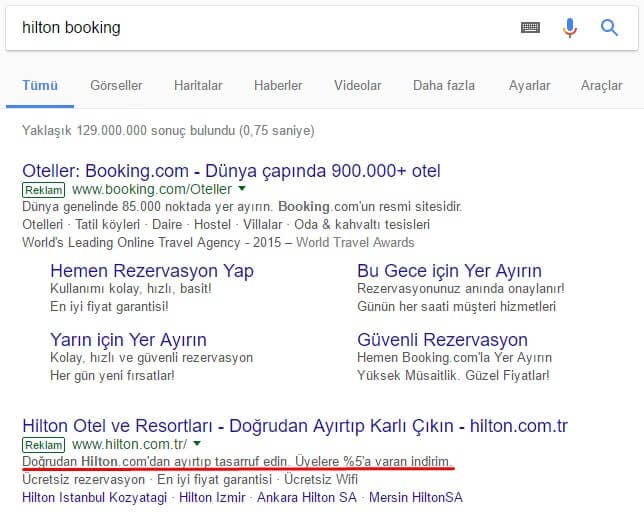Switch to Videolar results
644x516 pixels.
(357, 85)
